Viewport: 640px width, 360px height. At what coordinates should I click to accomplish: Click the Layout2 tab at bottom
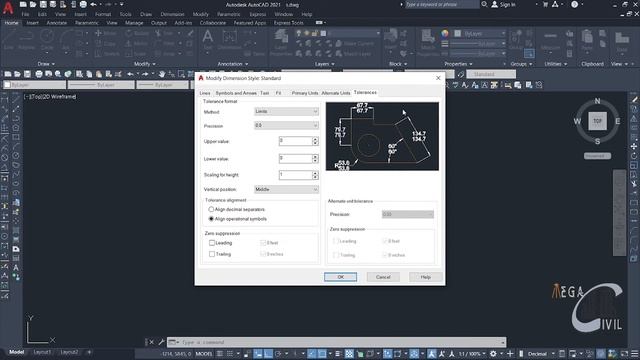[x=69, y=352]
